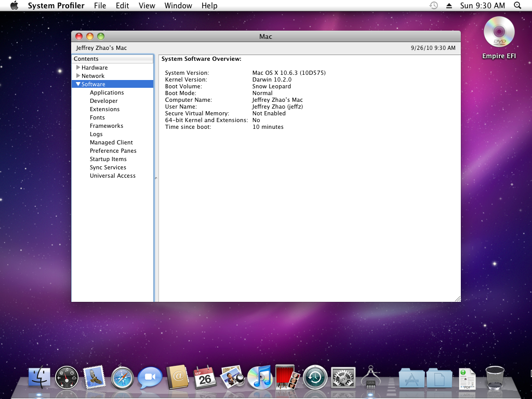Screen dimensions: 532x399
Task: Launch iTunes from the Dock
Action: pyautogui.click(x=260, y=377)
